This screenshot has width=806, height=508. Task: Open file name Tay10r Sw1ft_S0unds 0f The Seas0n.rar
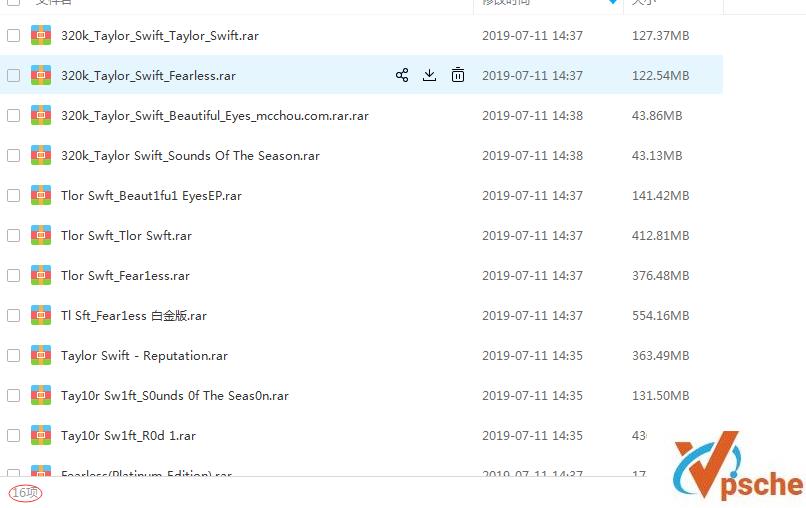click(x=174, y=396)
